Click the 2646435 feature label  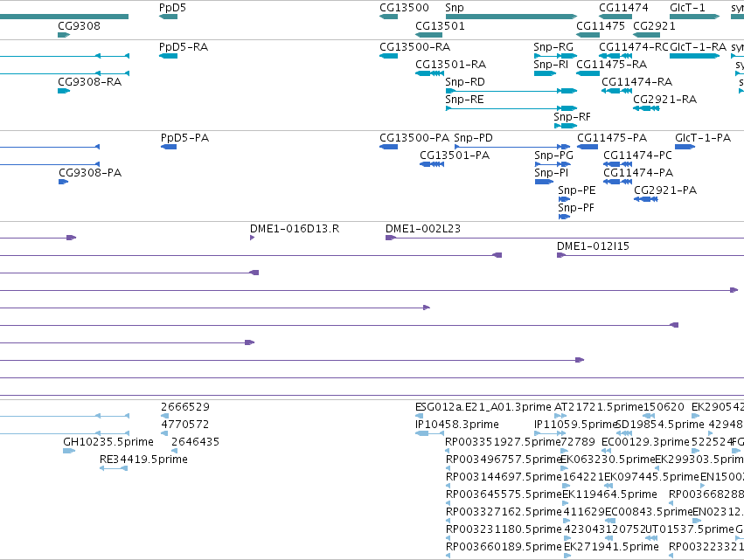[x=196, y=442]
